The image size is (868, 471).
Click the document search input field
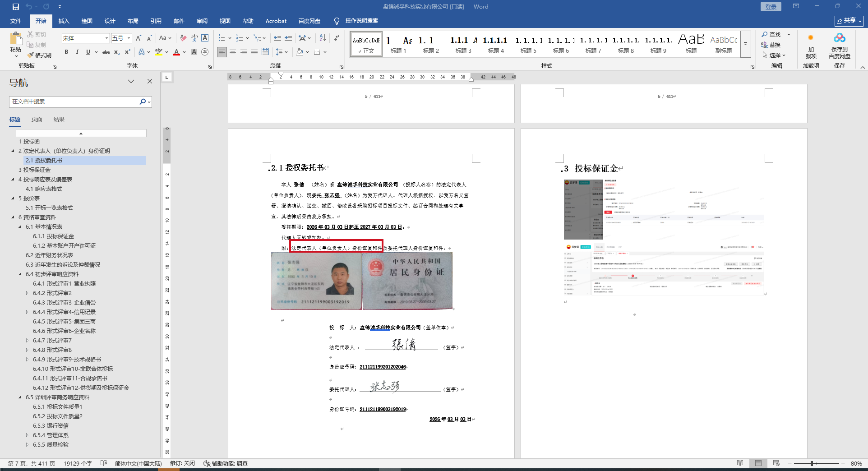(74, 102)
